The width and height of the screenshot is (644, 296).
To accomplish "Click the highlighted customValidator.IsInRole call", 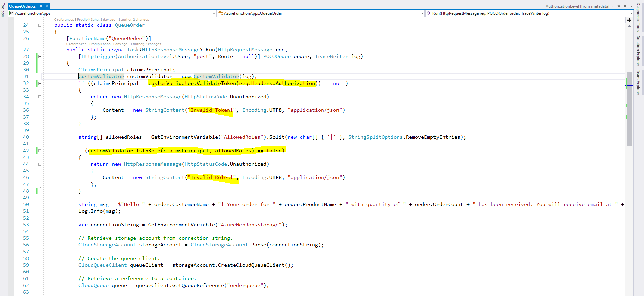I will click(171, 151).
